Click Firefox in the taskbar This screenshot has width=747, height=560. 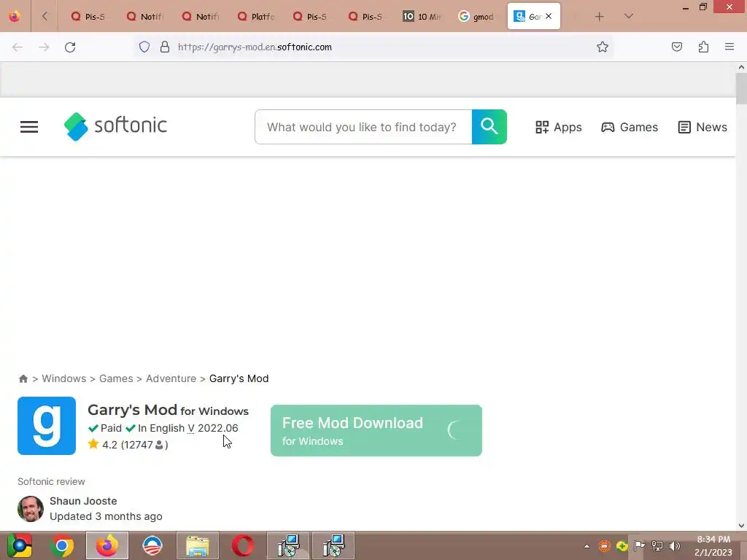pyautogui.click(x=107, y=545)
